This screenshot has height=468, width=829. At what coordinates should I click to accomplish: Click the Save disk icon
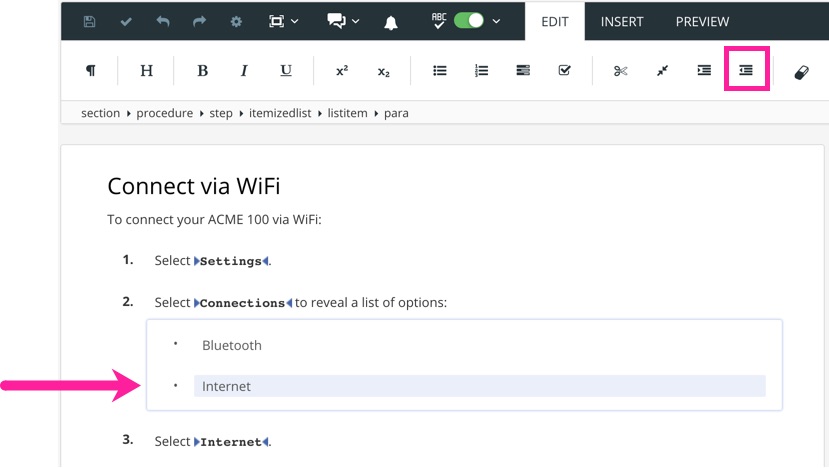tap(90, 21)
